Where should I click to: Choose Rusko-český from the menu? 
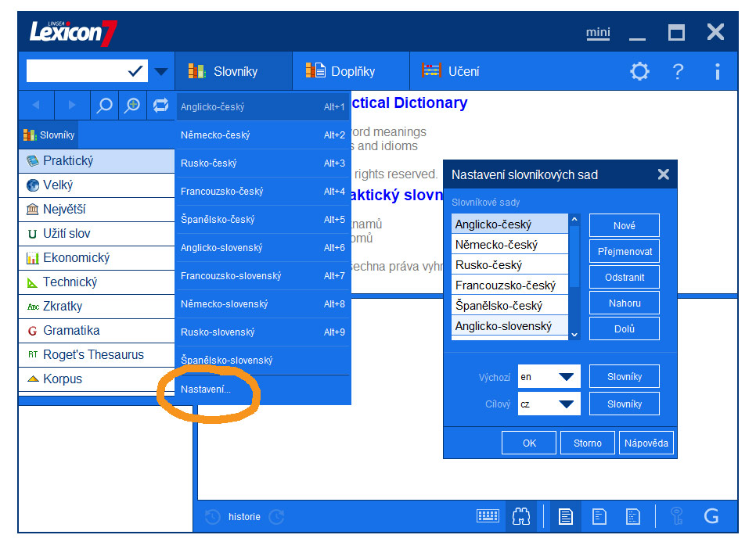coord(263,163)
